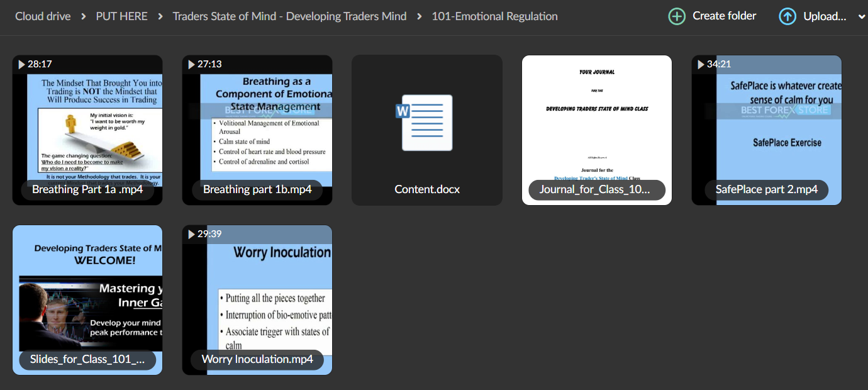868x390 pixels.
Task: Select 101-Emotional Regulation breadcrumb
Action: 494,16
